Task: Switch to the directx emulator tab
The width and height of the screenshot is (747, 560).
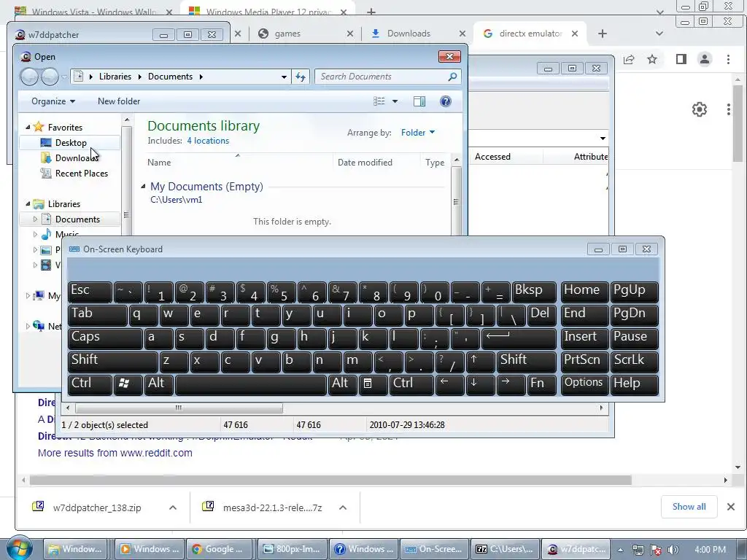Action: point(530,34)
